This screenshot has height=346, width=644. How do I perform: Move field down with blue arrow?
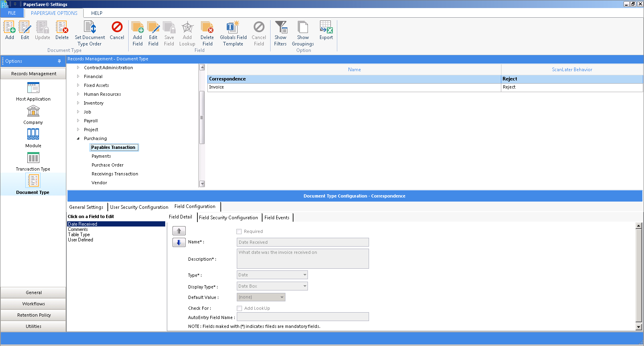pyautogui.click(x=179, y=243)
